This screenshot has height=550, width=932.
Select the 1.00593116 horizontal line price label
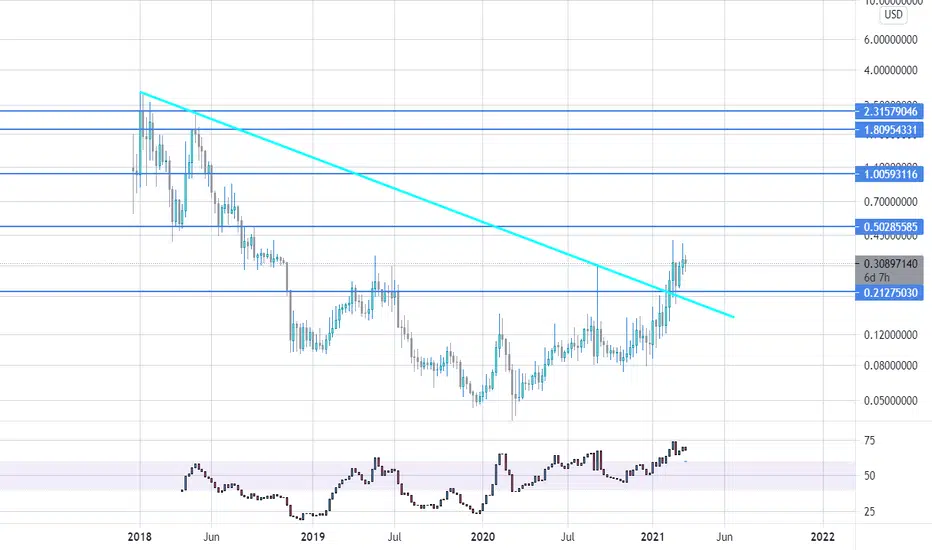pyautogui.click(x=889, y=174)
